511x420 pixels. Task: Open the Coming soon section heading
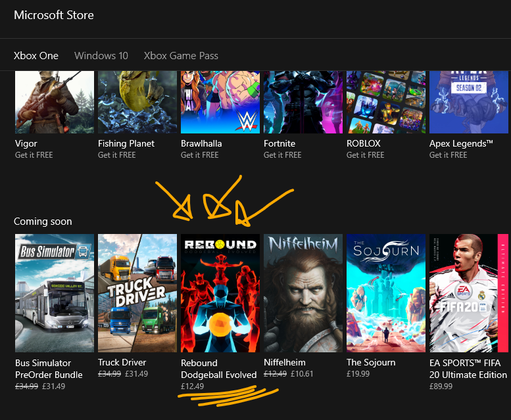tap(43, 222)
